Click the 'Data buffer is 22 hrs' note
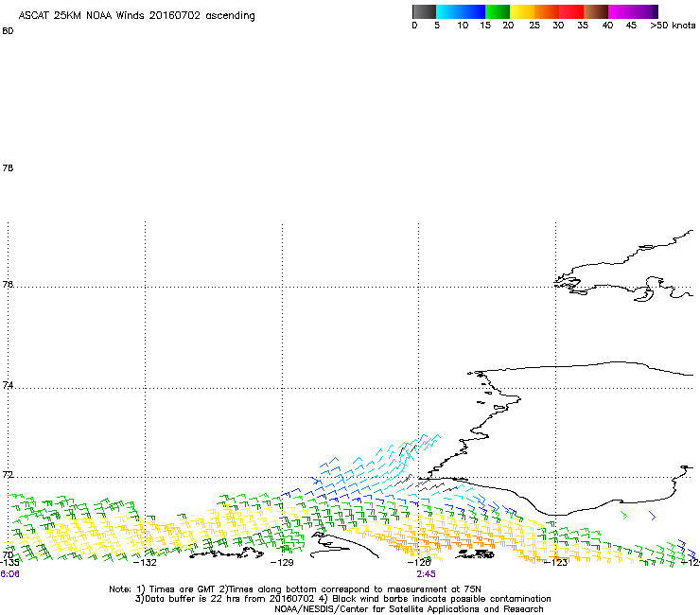700x615 pixels. click(x=342, y=599)
